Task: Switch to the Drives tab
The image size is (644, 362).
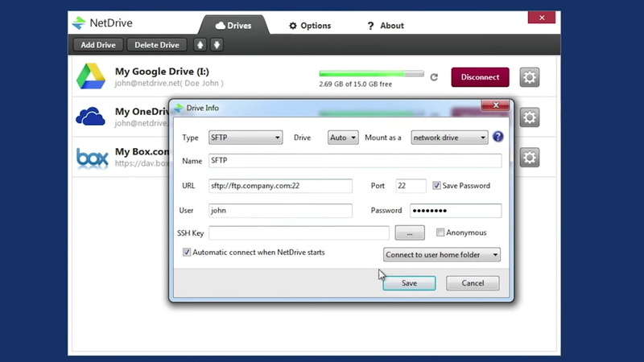Action: [x=233, y=26]
